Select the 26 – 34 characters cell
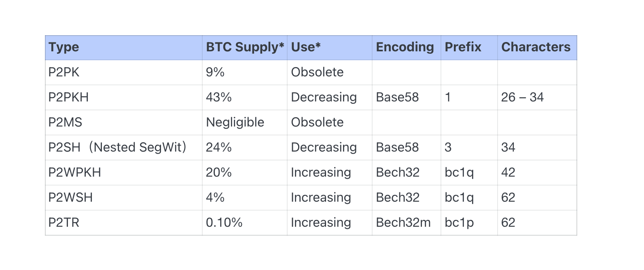This screenshot has width=644, height=270. coord(522,97)
